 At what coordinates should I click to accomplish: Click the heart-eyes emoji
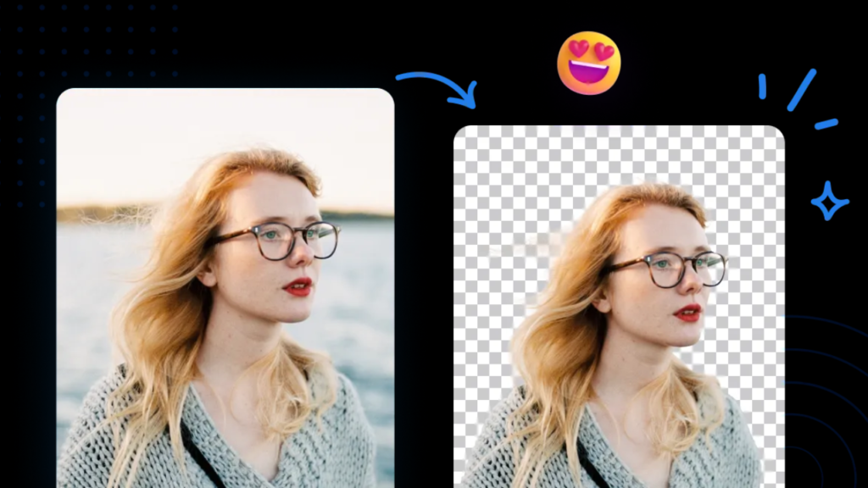pos(589,63)
